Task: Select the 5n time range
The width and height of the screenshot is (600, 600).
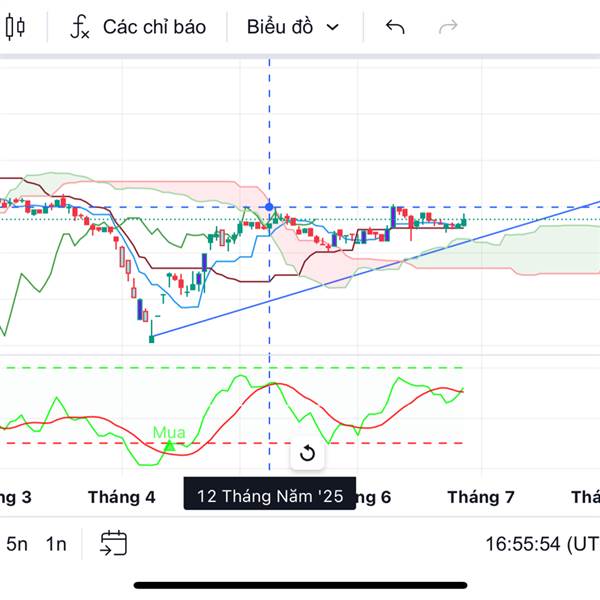Action: coord(17,544)
